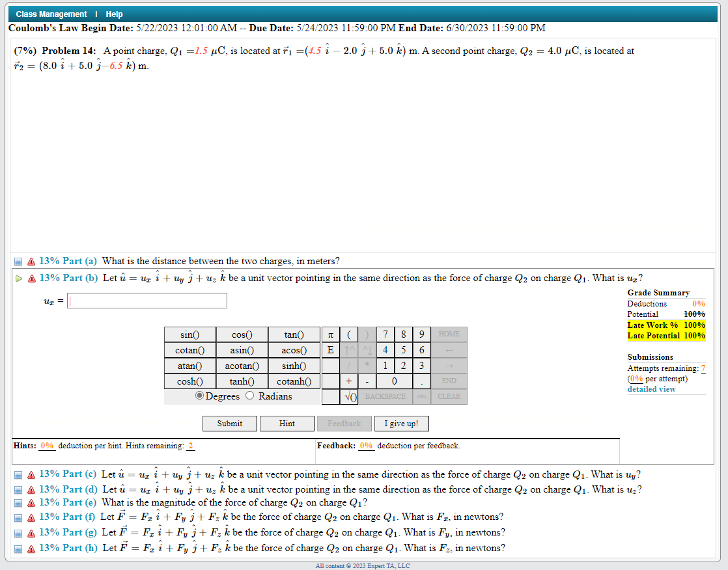Screen dimensions: 728x570
Task: Click inside the ux answer field
Action: tap(147, 300)
